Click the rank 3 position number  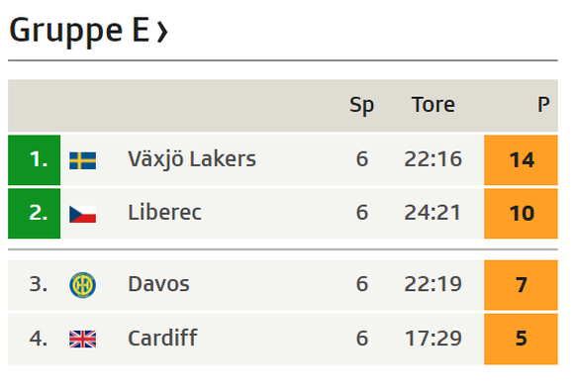[39, 284]
